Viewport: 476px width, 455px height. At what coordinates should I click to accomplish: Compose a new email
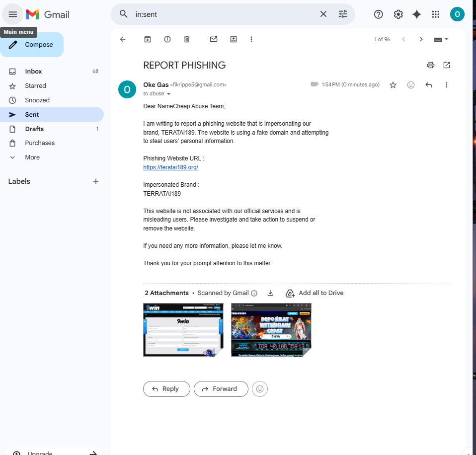click(x=32, y=45)
